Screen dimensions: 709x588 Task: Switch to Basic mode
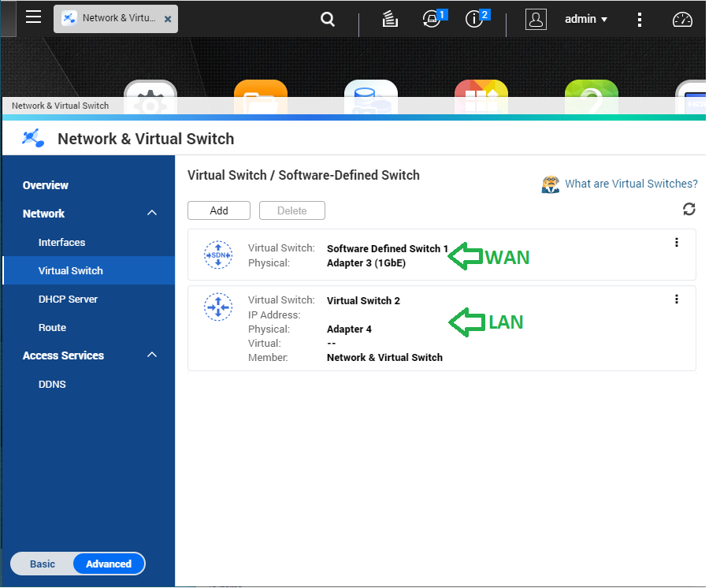43,564
